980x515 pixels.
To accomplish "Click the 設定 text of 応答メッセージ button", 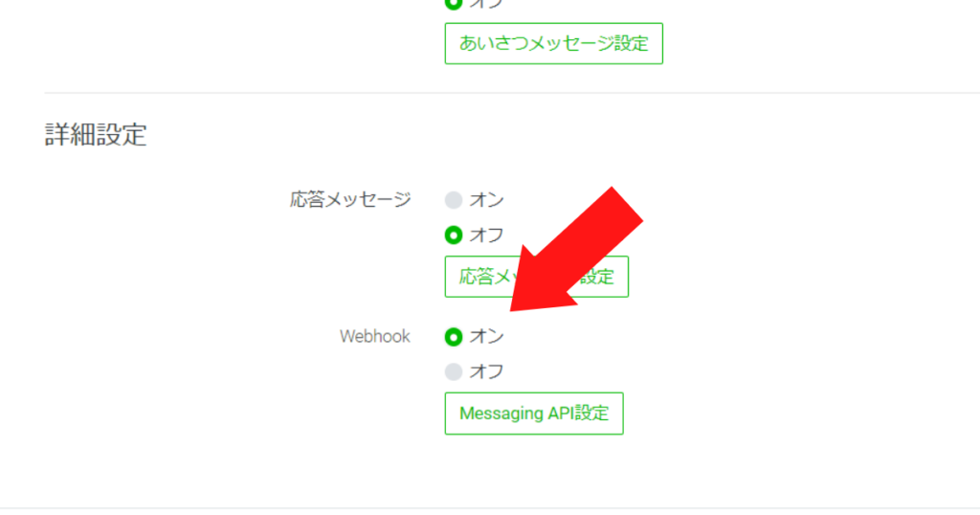I will (x=597, y=277).
